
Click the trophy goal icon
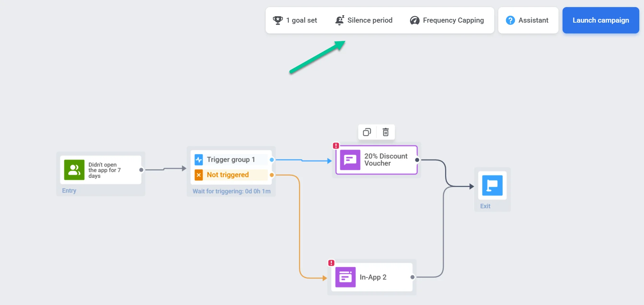(x=278, y=20)
